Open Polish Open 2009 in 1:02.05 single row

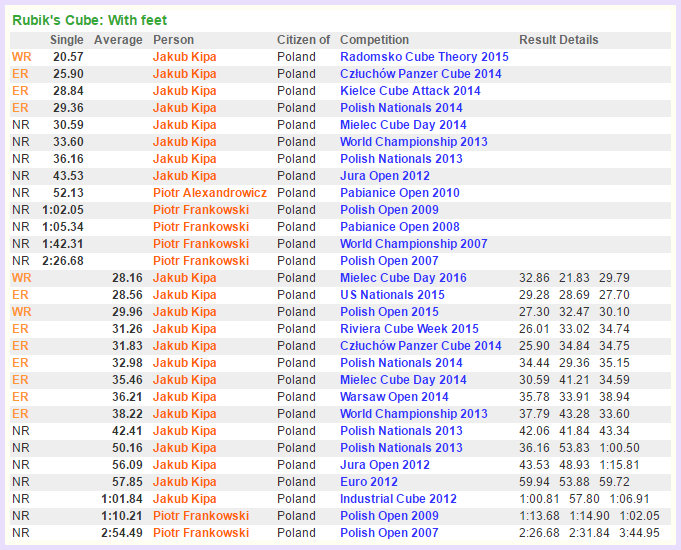(x=389, y=210)
